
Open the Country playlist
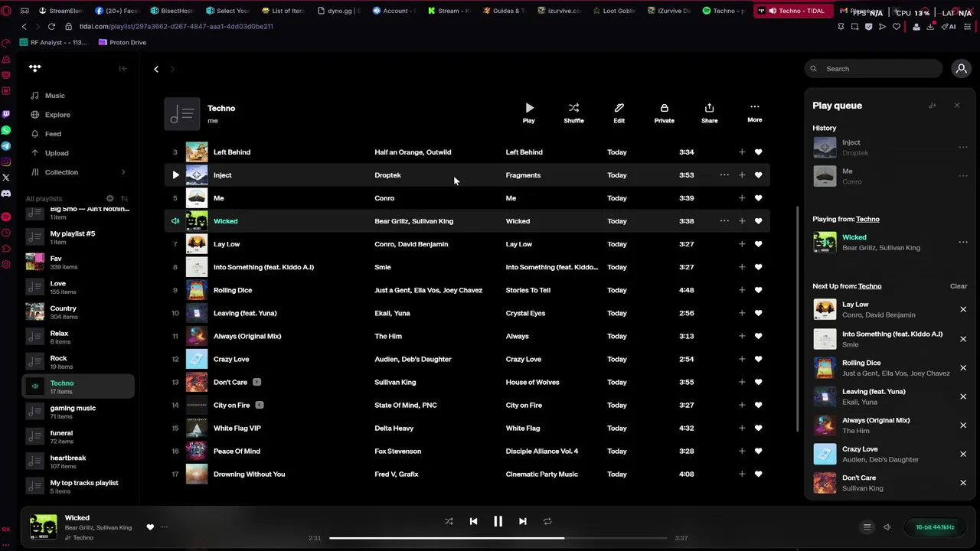[77, 311]
